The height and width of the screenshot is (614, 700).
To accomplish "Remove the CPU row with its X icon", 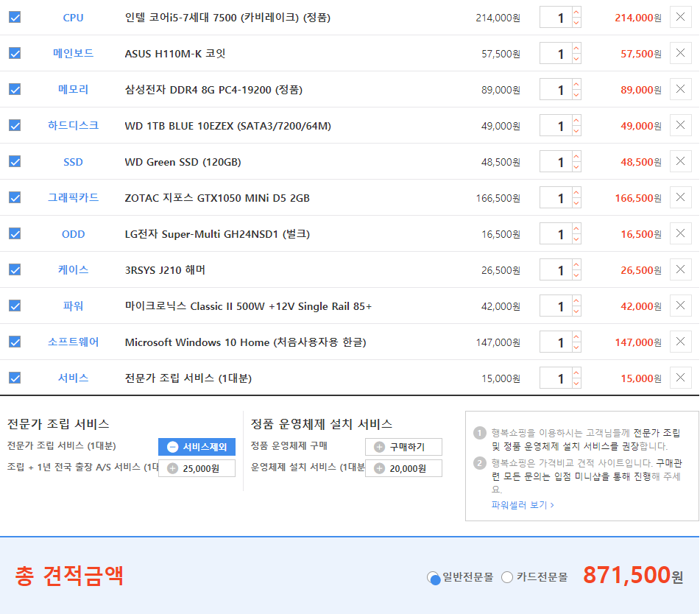I will [x=680, y=17].
